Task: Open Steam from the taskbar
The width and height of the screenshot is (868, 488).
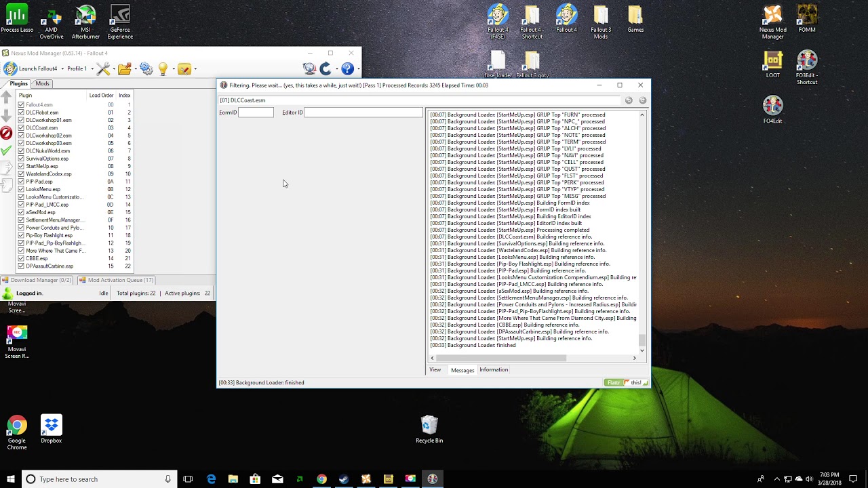Action: click(344, 479)
